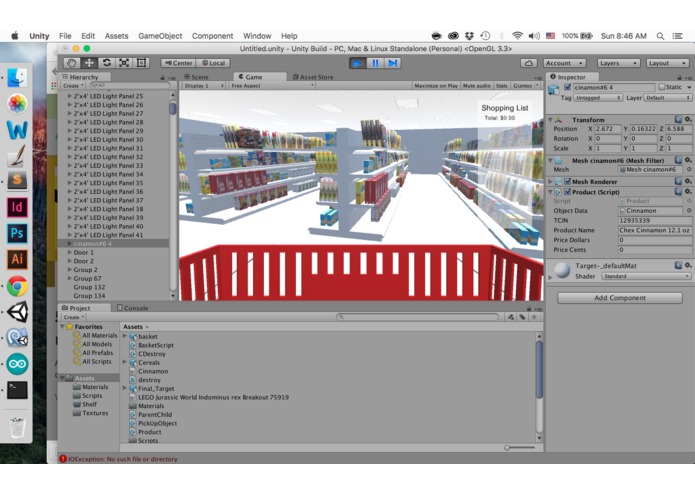Expand Door 1 in Hierarchy
Screen dimensions: 695x494
[70, 252]
